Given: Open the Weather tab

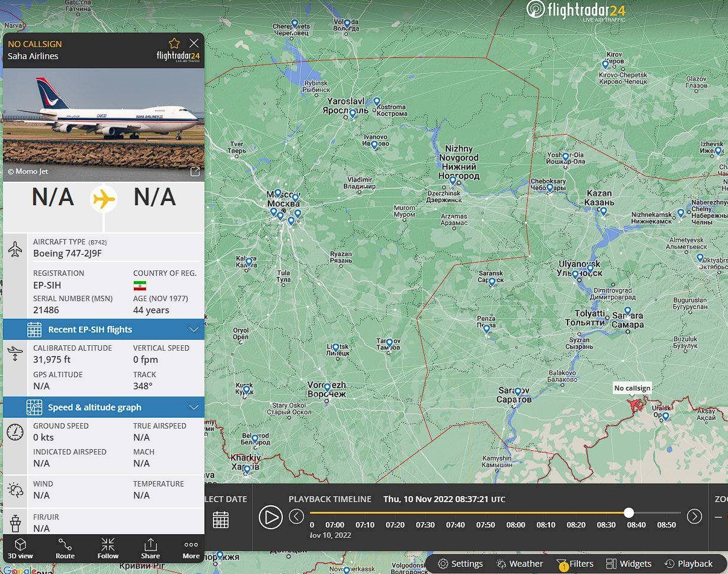Looking at the screenshot, I should [519, 564].
